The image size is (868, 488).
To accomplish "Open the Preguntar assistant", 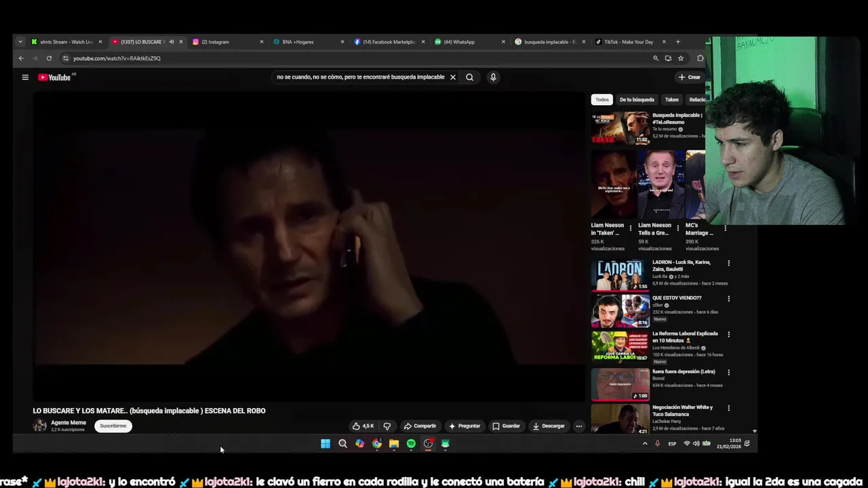I will click(465, 426).
